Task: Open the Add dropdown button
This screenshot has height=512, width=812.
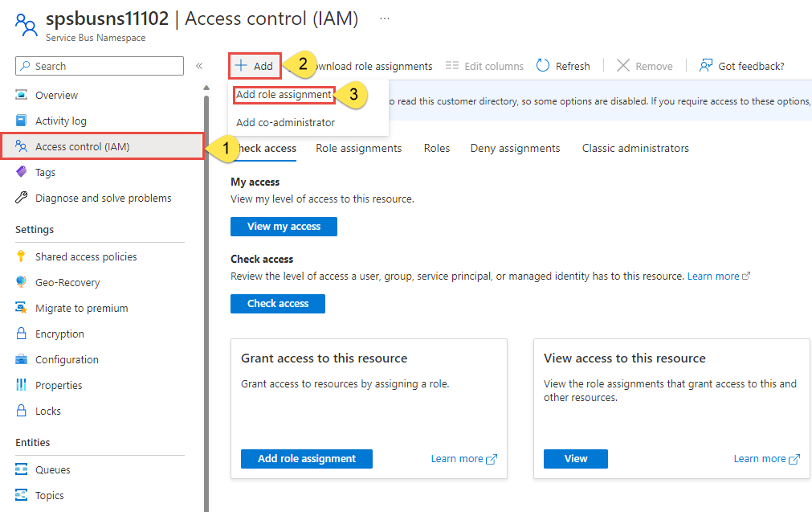Action: pyautogui.click(x=255, y=66)
